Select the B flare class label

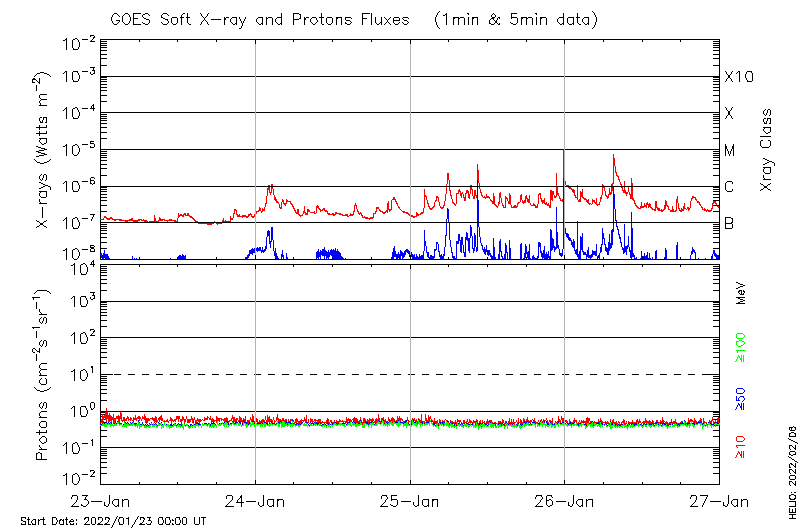coord(729,223)
